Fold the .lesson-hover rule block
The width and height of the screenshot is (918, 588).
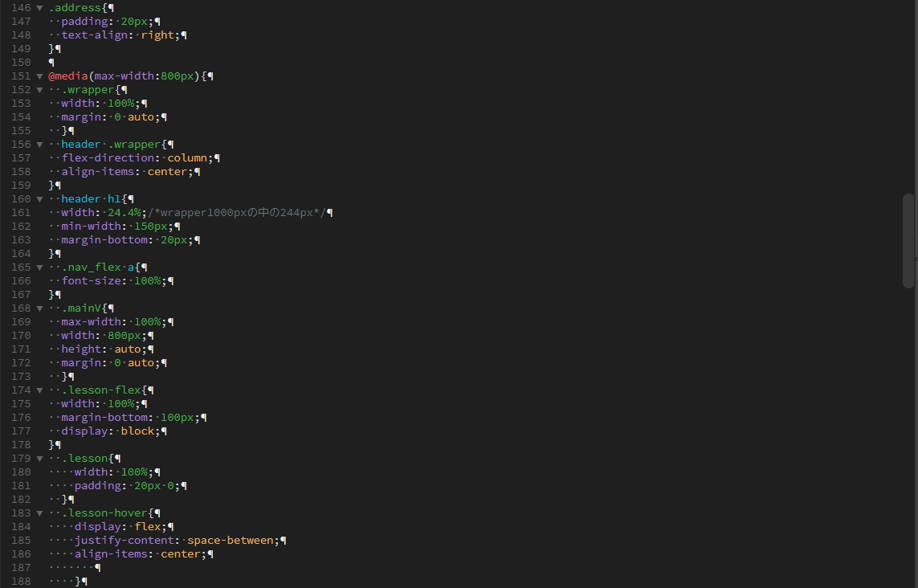[x=39, y=513]
